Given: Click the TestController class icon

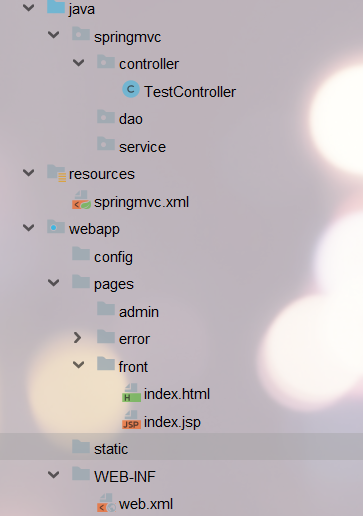Looking at the screenshot, I should pos(131,89).
